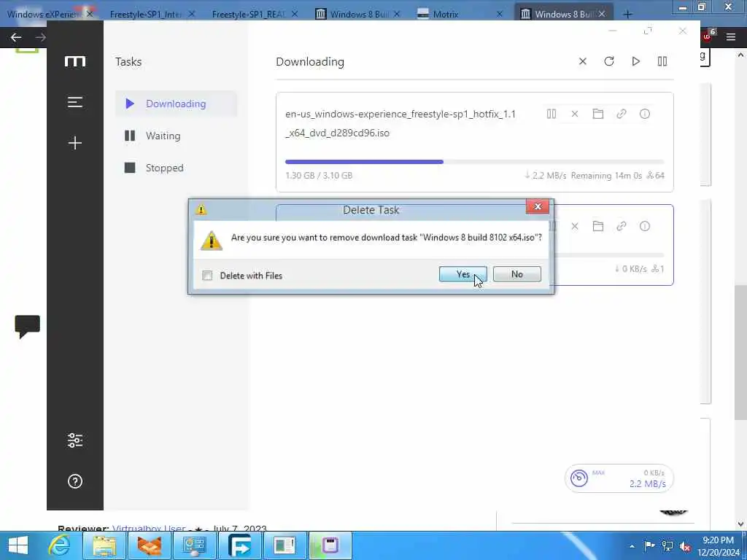View info for freestyle-sp1 hotfix iso task

[645, 114]
